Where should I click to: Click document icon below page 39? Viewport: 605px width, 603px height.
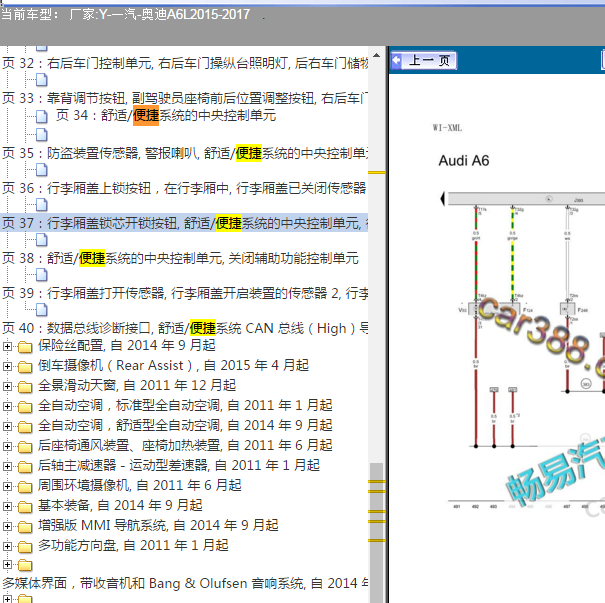42,309
